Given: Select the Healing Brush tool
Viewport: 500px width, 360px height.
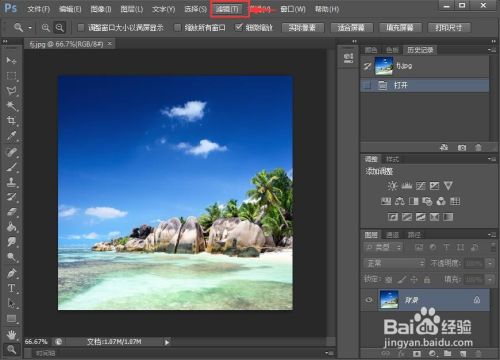Looking at the screenshot, I should click(11, 152).
